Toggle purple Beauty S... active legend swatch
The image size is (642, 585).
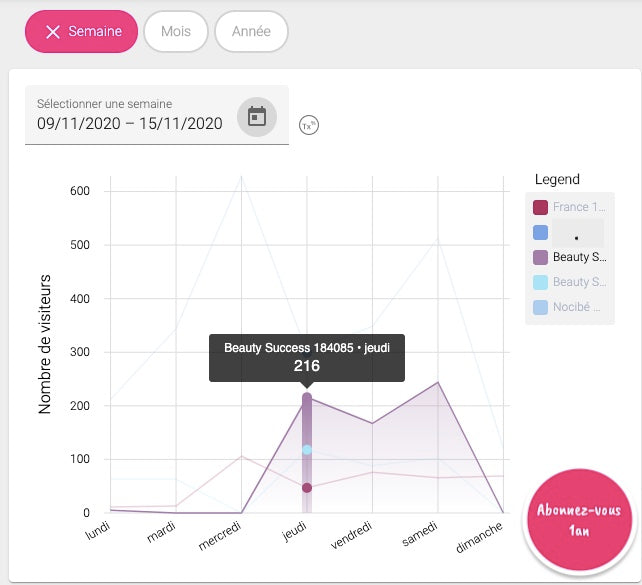pyautogui.click(x=540, y=257)
